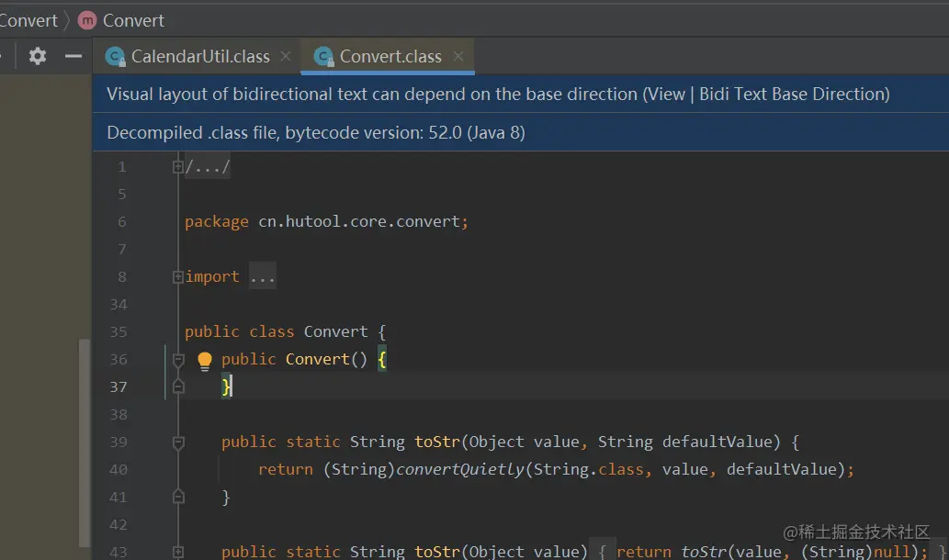Expand the folded comment block on line 1
Viewport: 949px width, 560px height.
(x=178, y=167)
